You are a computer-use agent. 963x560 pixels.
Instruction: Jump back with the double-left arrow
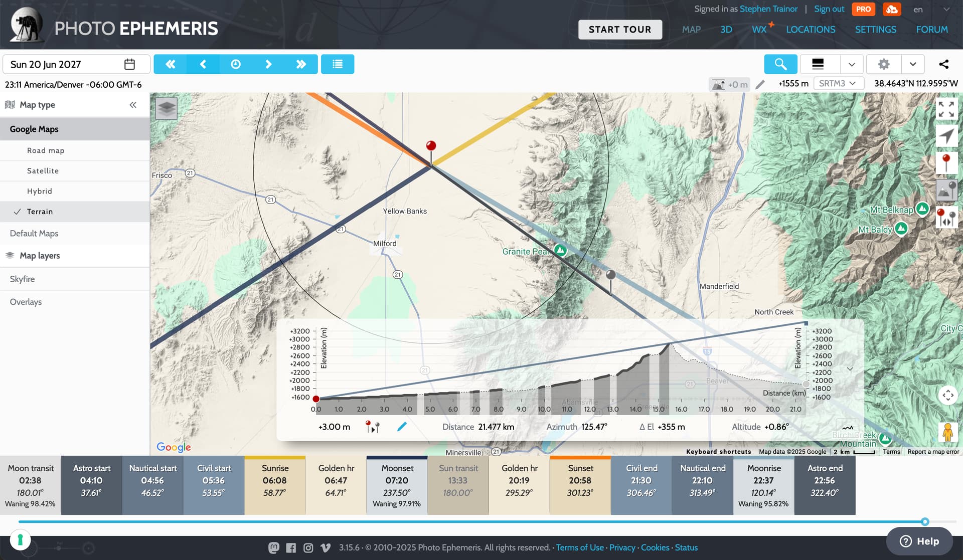coord(170,64)
